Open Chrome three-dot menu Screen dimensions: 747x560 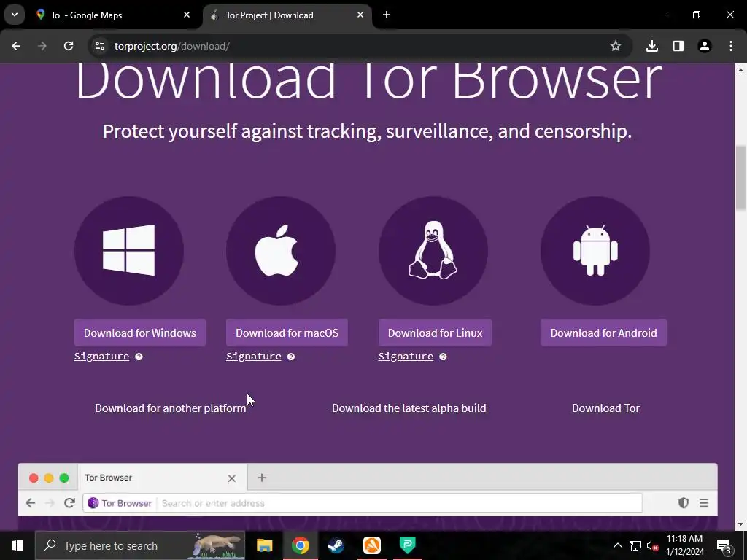point(731,46)
